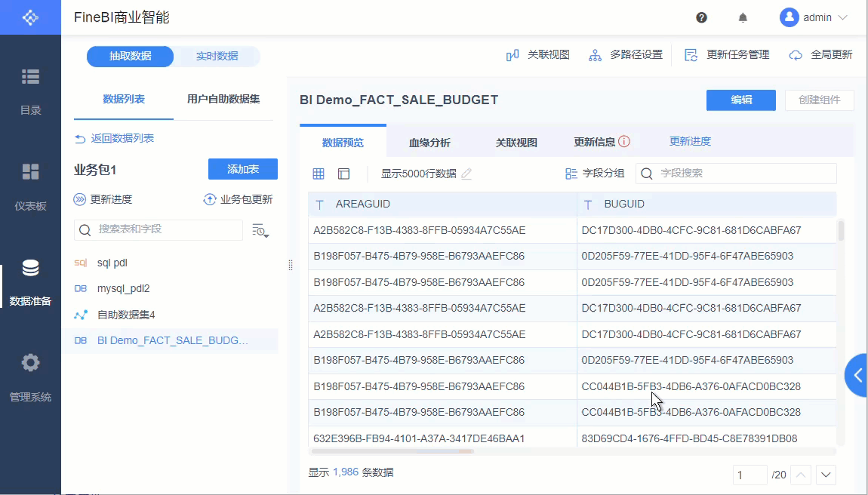Click the 添加表 button
This screenshot has height=495, width=868.
242,169
